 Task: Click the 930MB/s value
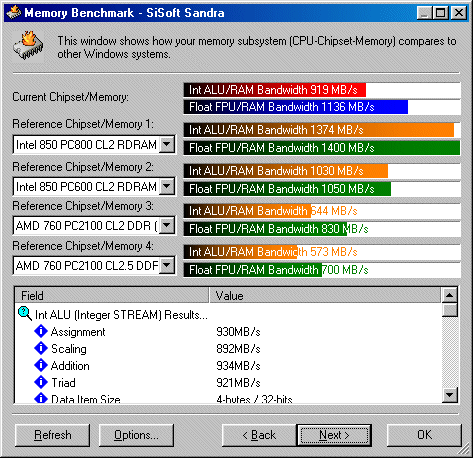238,332
